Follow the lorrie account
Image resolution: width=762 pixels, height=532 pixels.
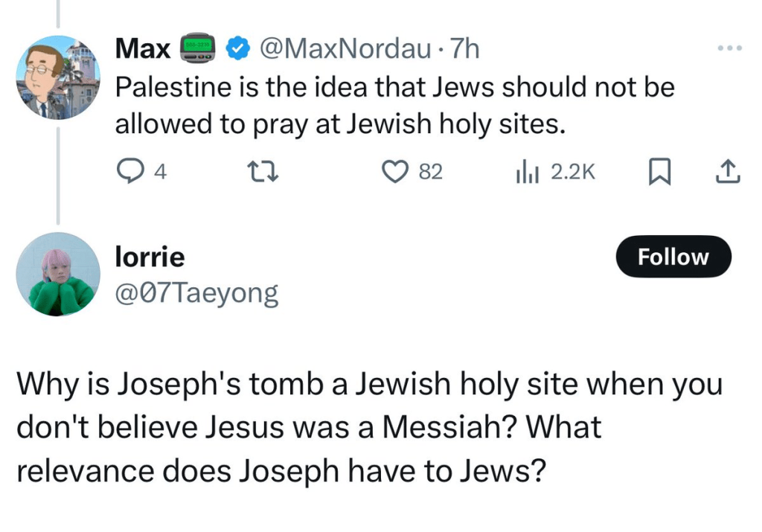pos(673,257)
